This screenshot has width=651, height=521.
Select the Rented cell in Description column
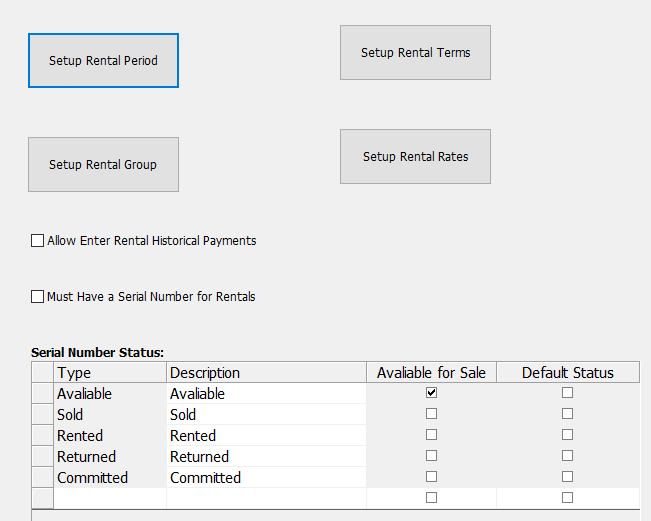coord(266,435)
